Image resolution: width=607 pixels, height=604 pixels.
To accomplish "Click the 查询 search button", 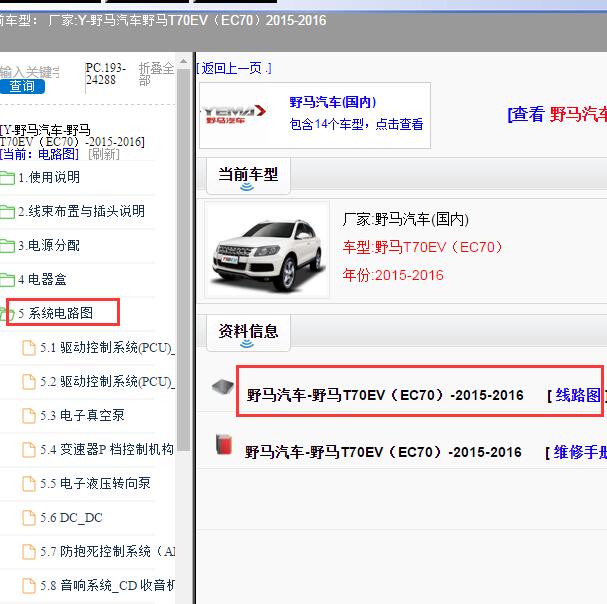I will click(x=22, y=86).
